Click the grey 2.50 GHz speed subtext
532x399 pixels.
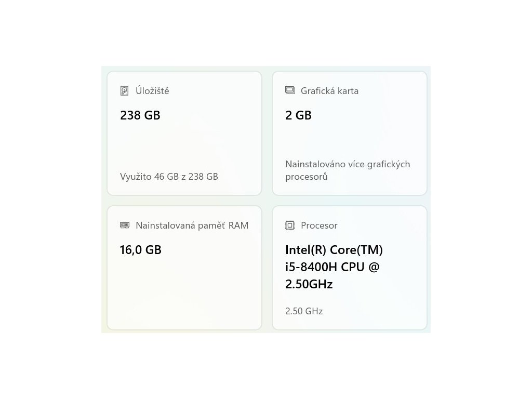[x=304, y=311]
